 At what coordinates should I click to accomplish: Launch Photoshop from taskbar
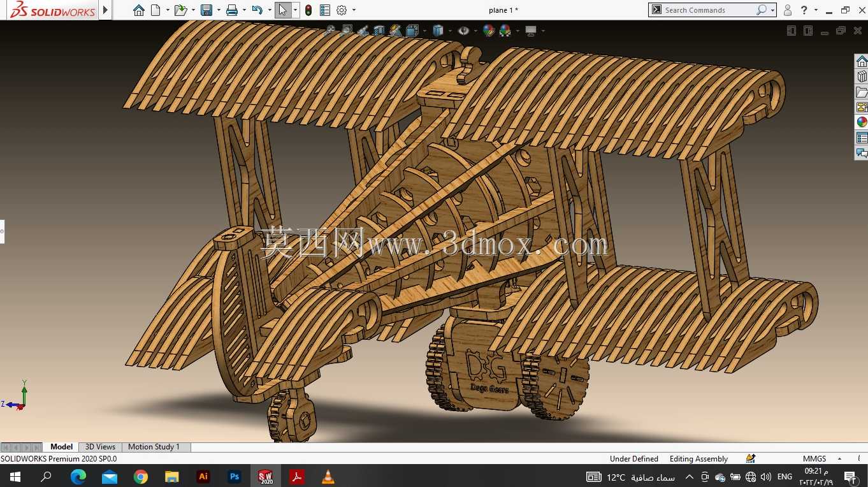(x=235, y=476)
